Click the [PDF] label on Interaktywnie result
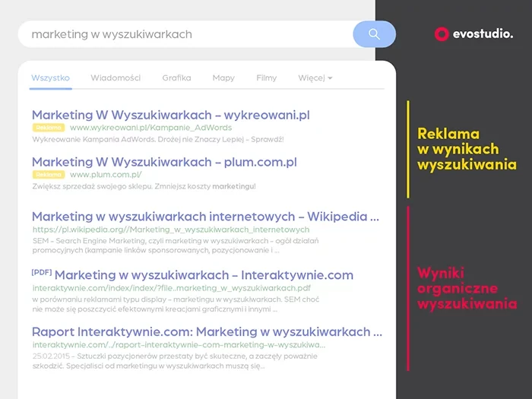This screenshot has width=532, height=399. 41,272
